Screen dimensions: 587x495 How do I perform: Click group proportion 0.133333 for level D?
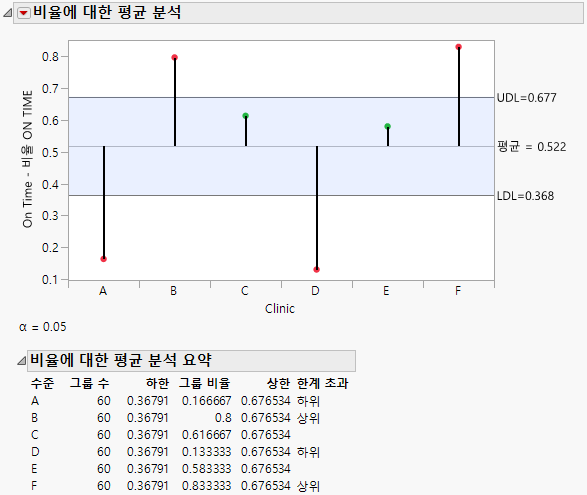[206, 452]
